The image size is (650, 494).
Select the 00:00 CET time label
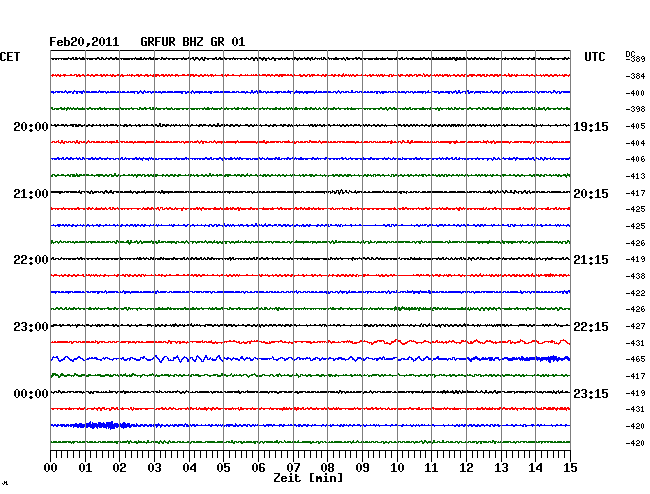click(x=31, y=394)
